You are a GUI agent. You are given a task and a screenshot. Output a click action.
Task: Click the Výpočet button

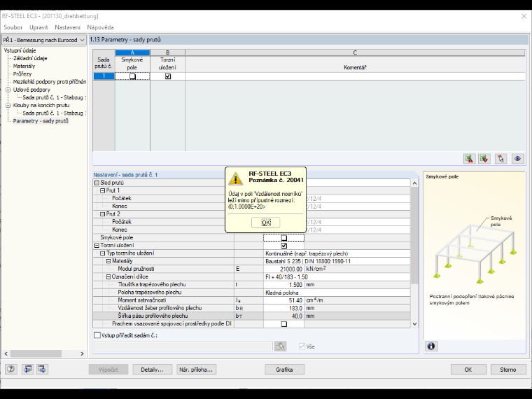click(x=108, y=370)
